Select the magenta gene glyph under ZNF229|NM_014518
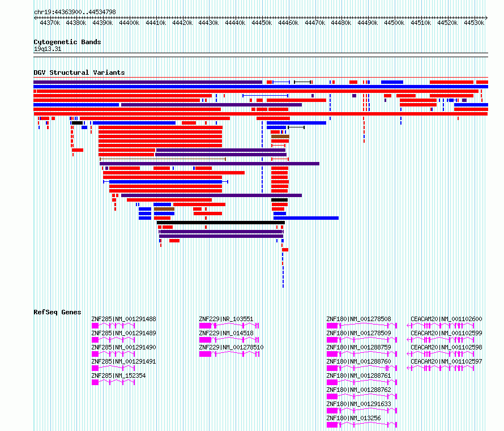504x431 pixels. click(x=229, y=340)
